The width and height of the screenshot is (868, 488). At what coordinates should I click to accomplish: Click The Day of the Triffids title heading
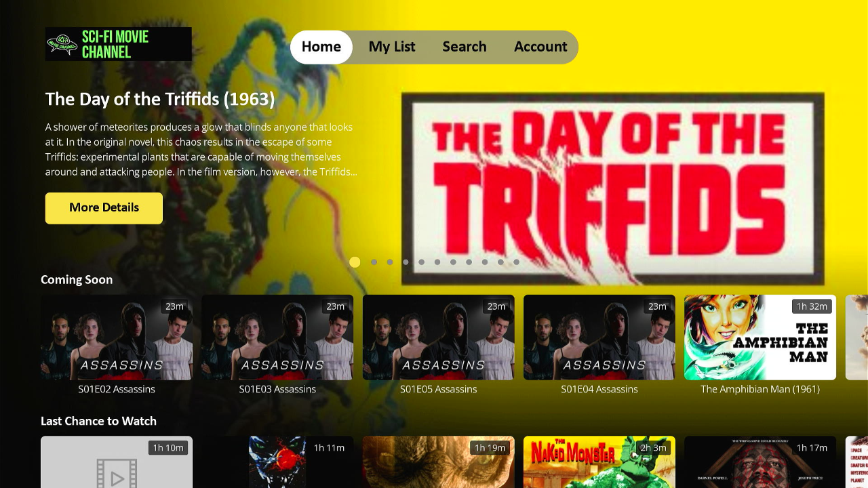(x=160, y=100)
